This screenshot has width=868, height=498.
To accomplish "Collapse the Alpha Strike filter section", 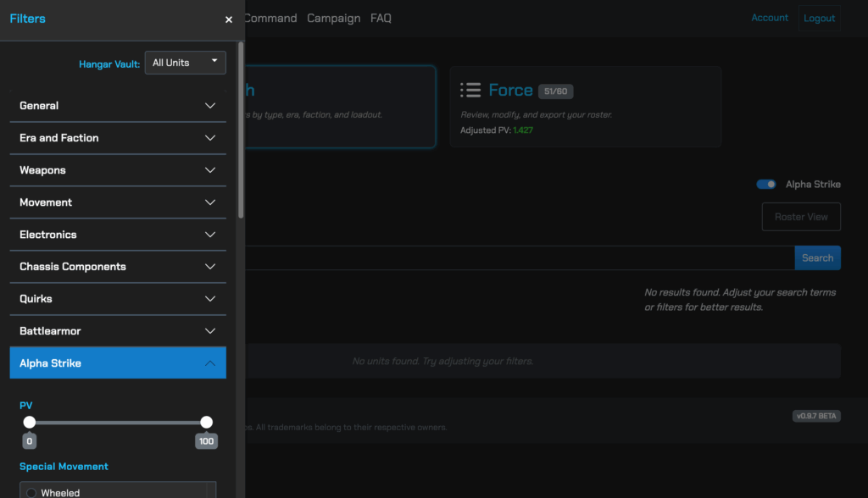I will (118, 362).
